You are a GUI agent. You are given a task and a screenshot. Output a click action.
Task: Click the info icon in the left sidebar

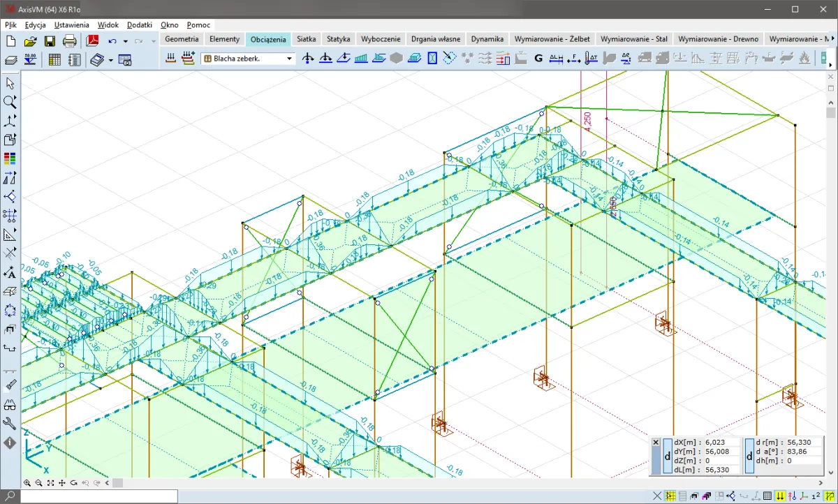(x=10, y=443)
